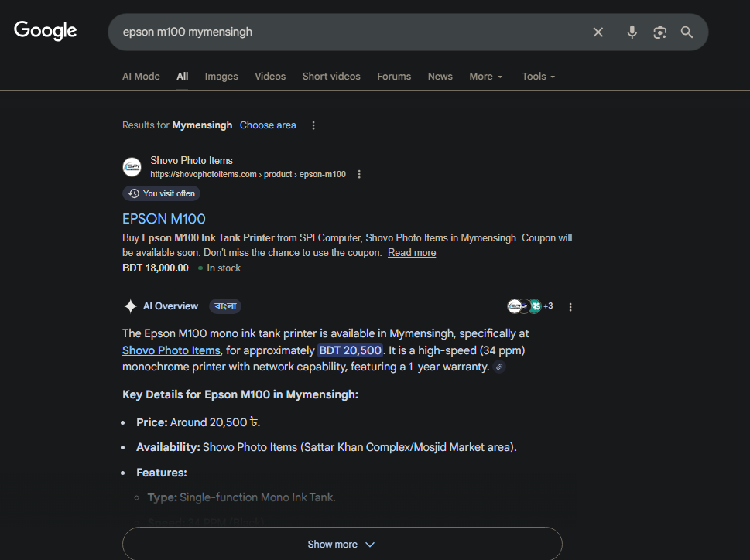Image resolution: width=750 pixels, height=560 pixels.
Task: Clear the search query with X icon
Action: (598, 32)
